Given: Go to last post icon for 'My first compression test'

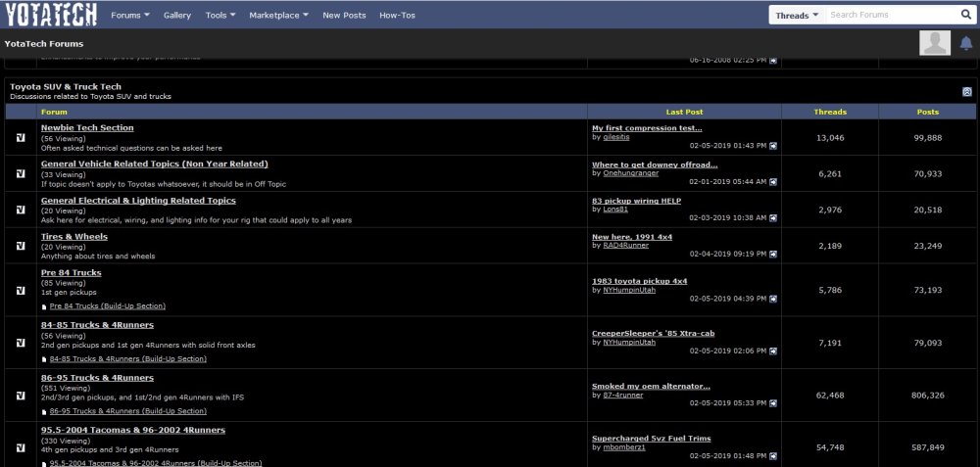Looking at the screenshot, I should point(773,146).
